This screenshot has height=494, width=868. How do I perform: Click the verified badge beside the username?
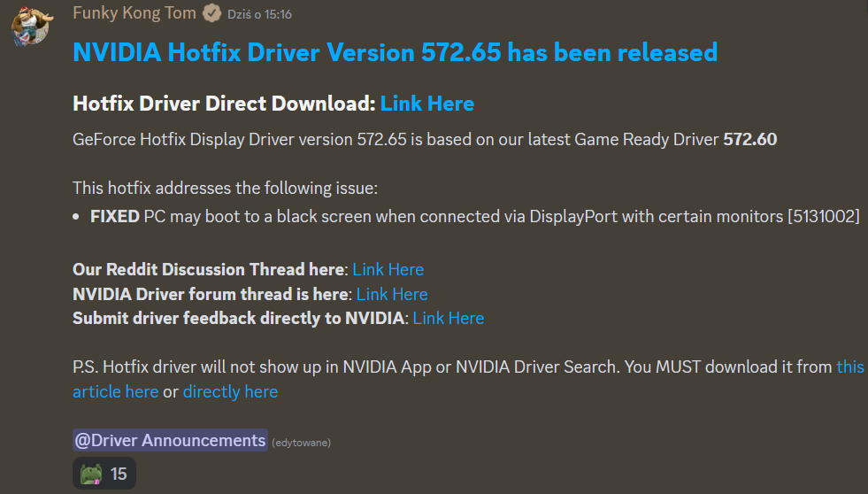[211, 14]
